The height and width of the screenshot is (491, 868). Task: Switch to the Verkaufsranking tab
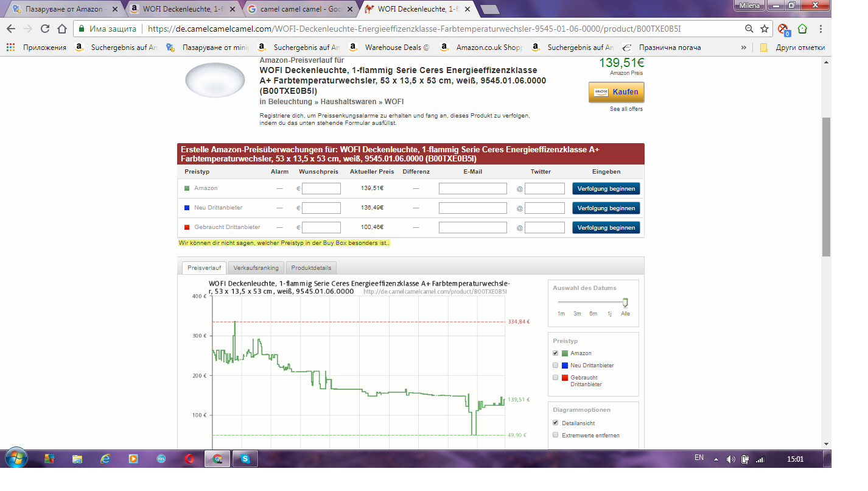click(256, 268)
